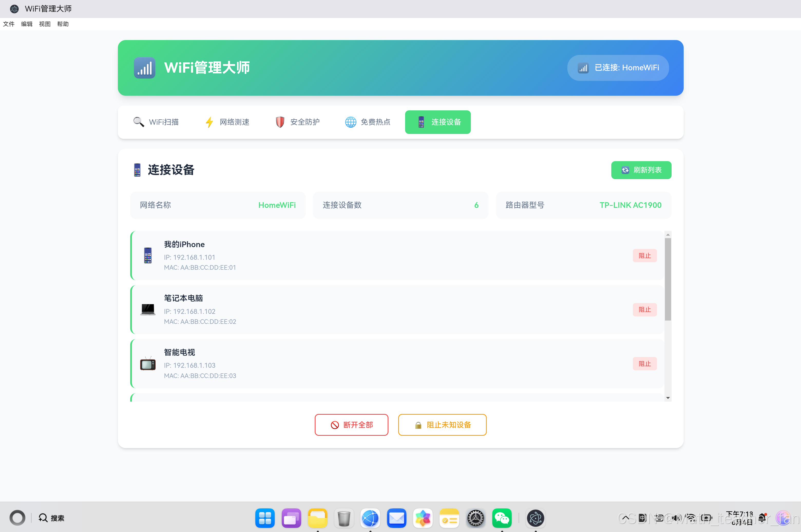This screenshot has height=532, width=801.
Task: Open the notification bell in tray
Action: coord(763,518)
